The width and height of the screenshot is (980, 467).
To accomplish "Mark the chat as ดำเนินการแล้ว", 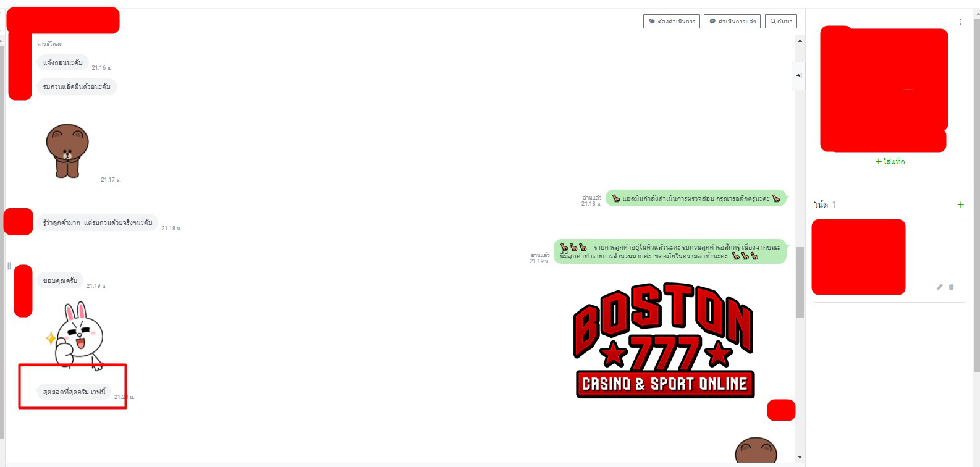I will (x=732, y=21).
